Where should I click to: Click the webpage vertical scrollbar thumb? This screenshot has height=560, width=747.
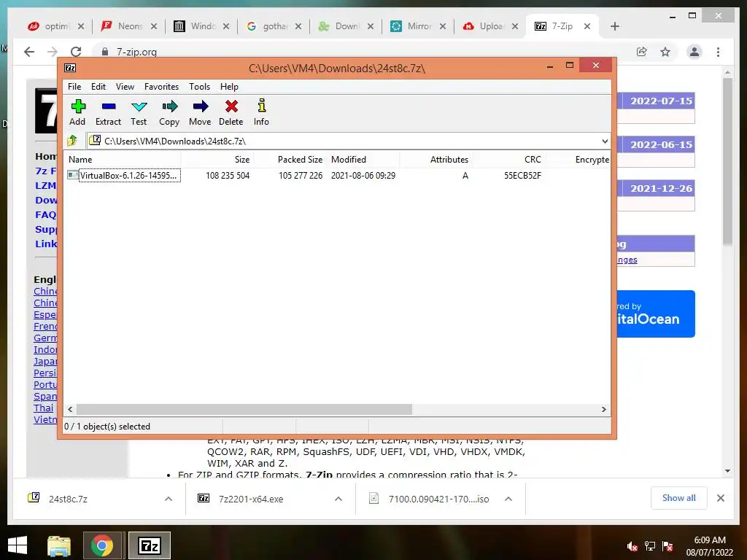[727, 162]
